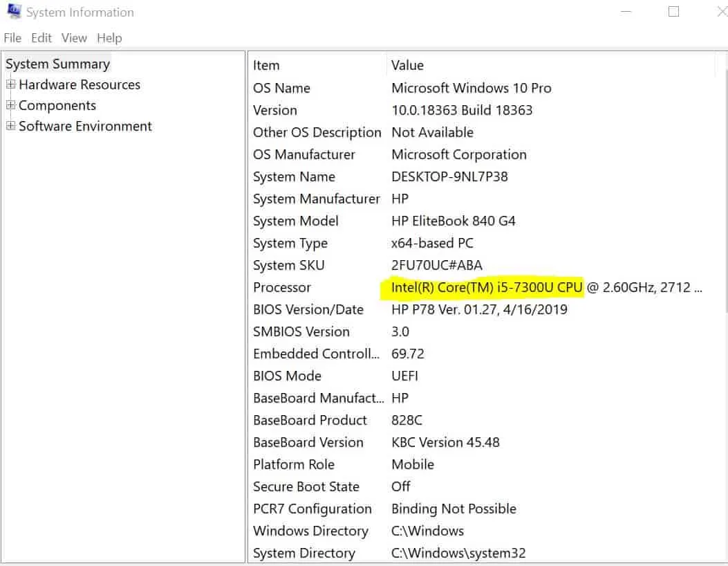Screen dimensions: 728x566
Task: Open the File menu
Action: pos(12,38)
